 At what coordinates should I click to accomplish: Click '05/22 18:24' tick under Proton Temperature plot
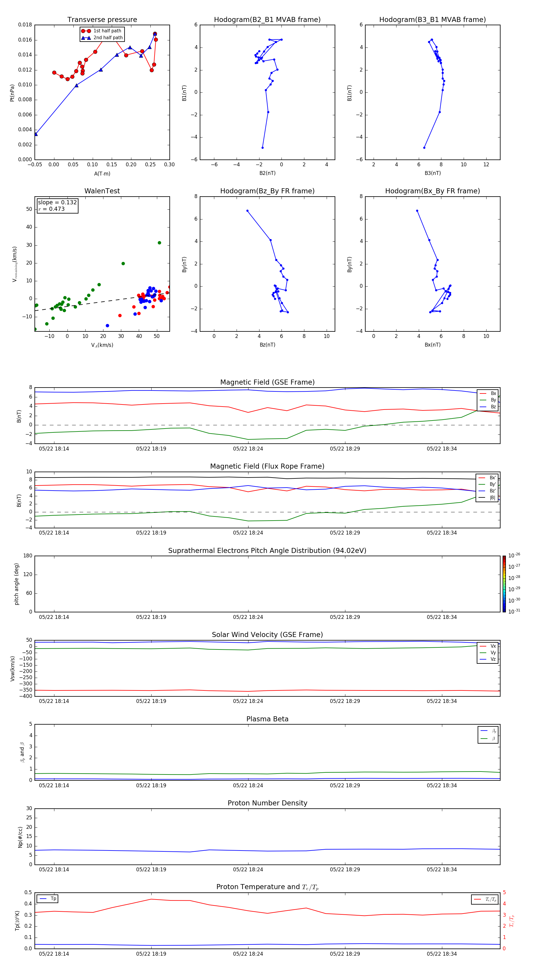(x=248, y=954)
